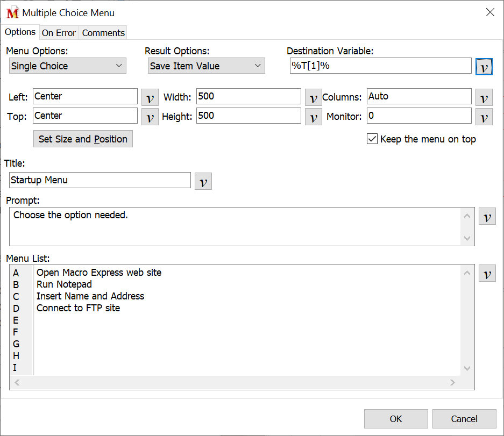Click the Menu List scrollbar down arrow
Viewport: 504px width, 436px height.
[467, 368]
